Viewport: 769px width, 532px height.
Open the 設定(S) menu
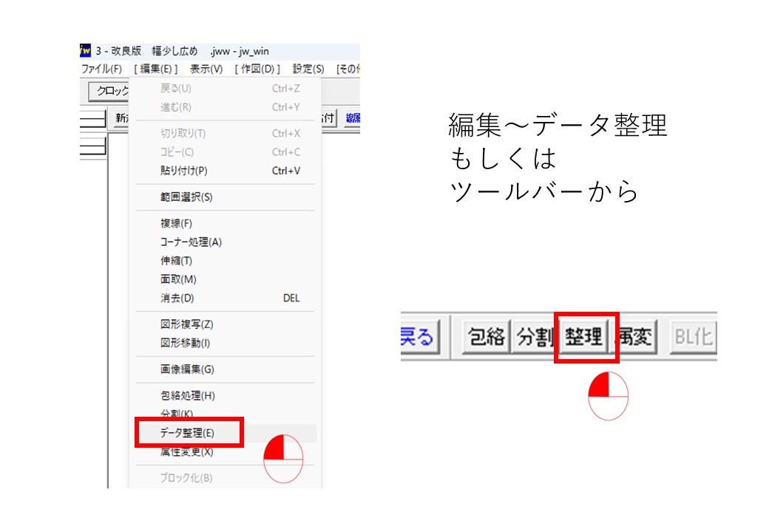(x=308, y=69)
